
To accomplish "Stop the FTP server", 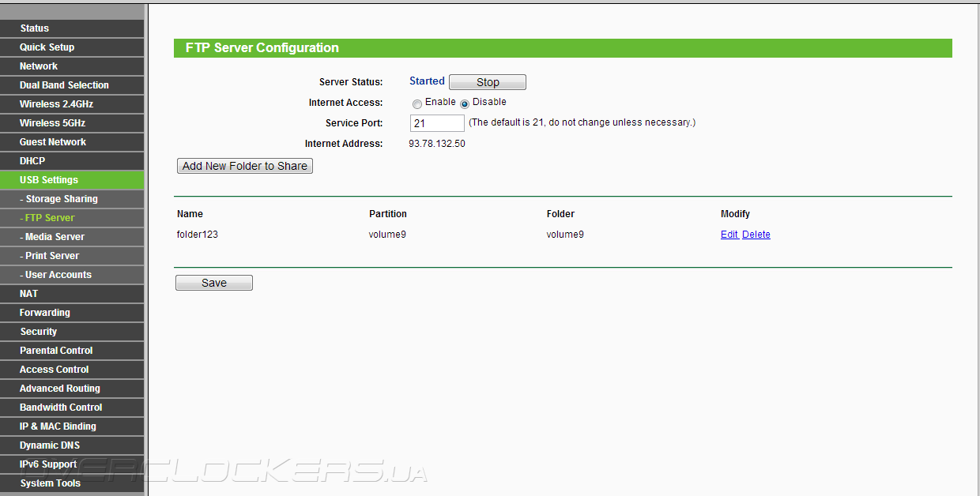I will pyautogui.click(x=487, y=82).
